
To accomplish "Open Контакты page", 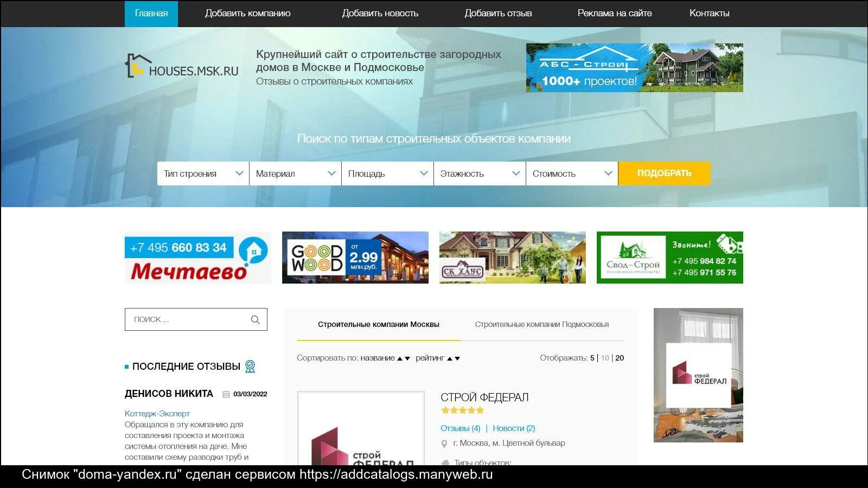I will (x=709, y=13).
